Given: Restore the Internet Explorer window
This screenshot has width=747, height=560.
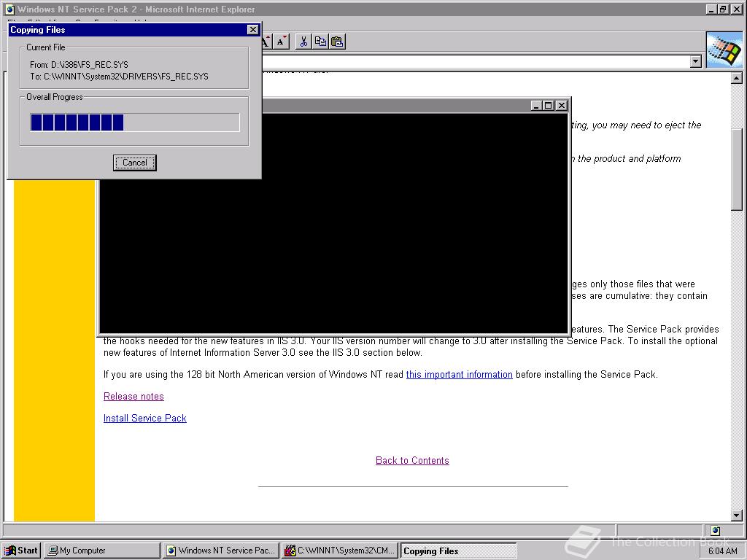Looking at the screenshot, I should point(723,9).
